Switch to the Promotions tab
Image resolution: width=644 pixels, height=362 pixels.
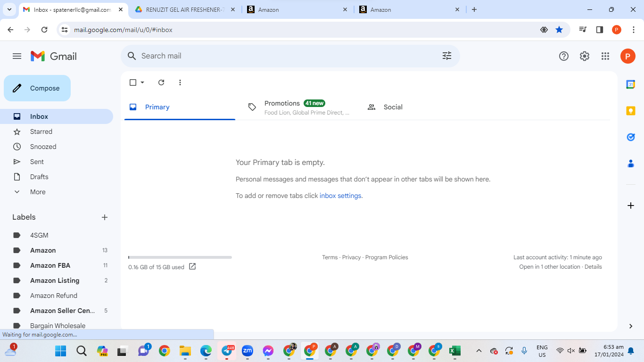[299, 107]
